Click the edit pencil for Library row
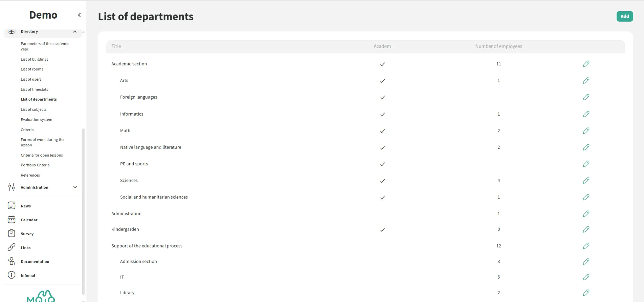 click(x=586, y=293)
